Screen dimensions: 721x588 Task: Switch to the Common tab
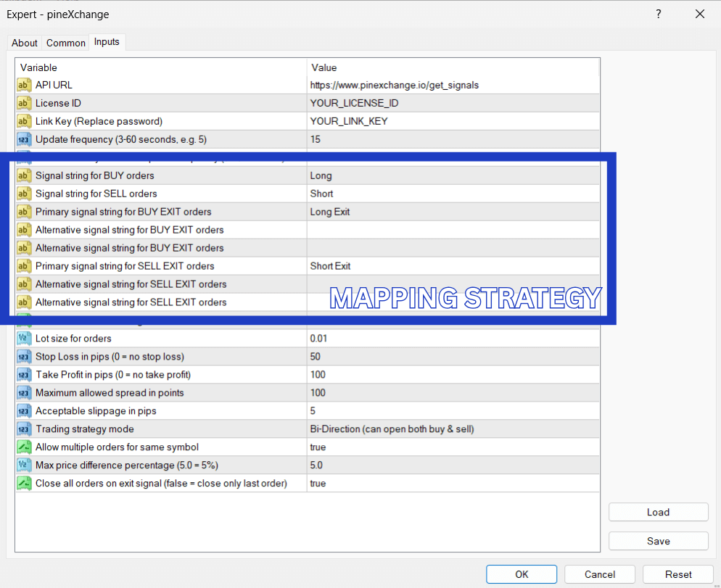66,43
